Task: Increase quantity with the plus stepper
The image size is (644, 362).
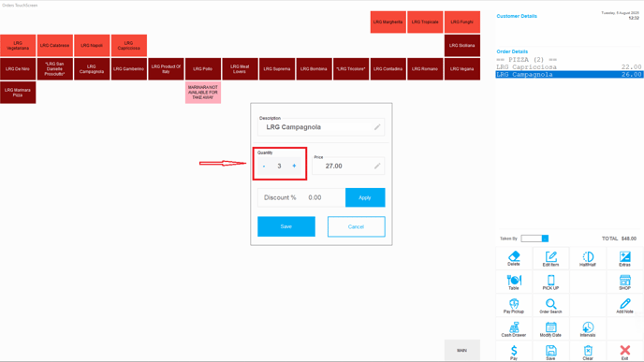Action: (294, 166)
